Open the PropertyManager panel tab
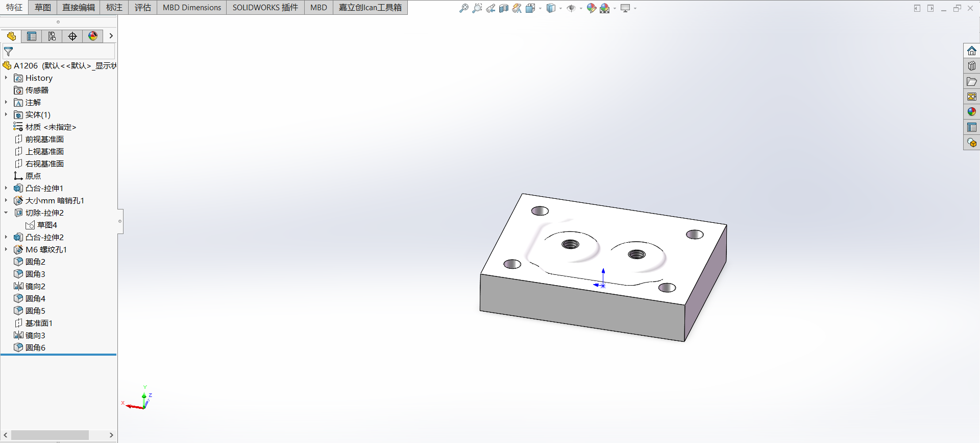This screenshot has height=443, width=980. tap(32, 36)
